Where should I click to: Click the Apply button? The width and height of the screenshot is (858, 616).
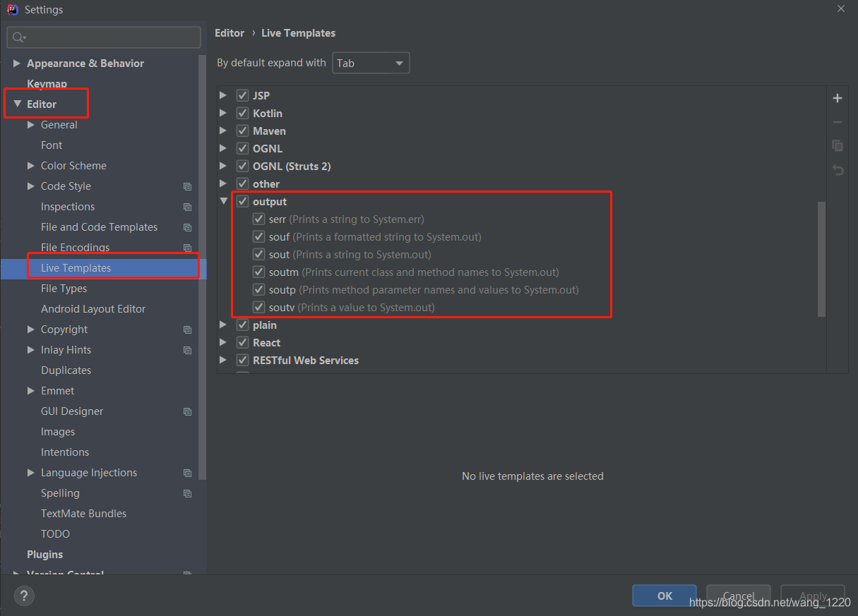tap(813, 596)
